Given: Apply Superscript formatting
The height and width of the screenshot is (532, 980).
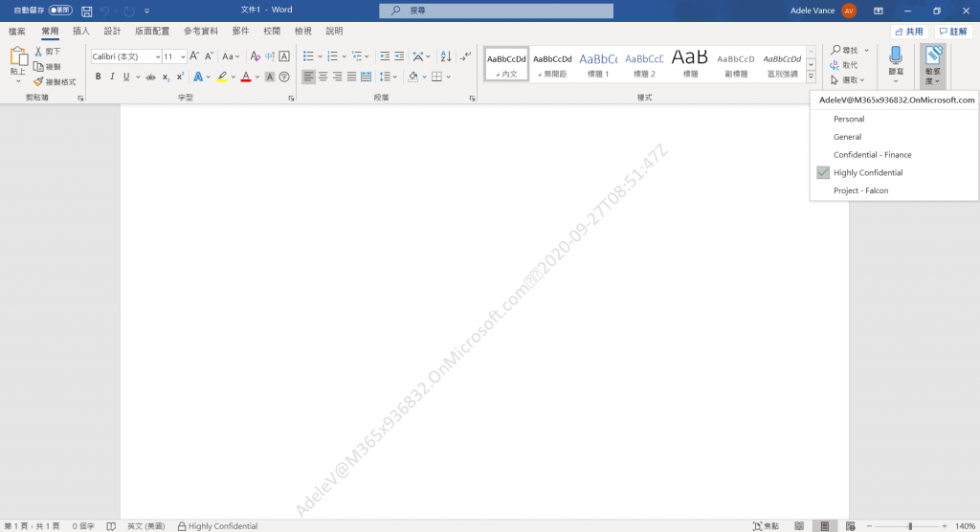Looking at the screenshot, I should tap(180, 77).
